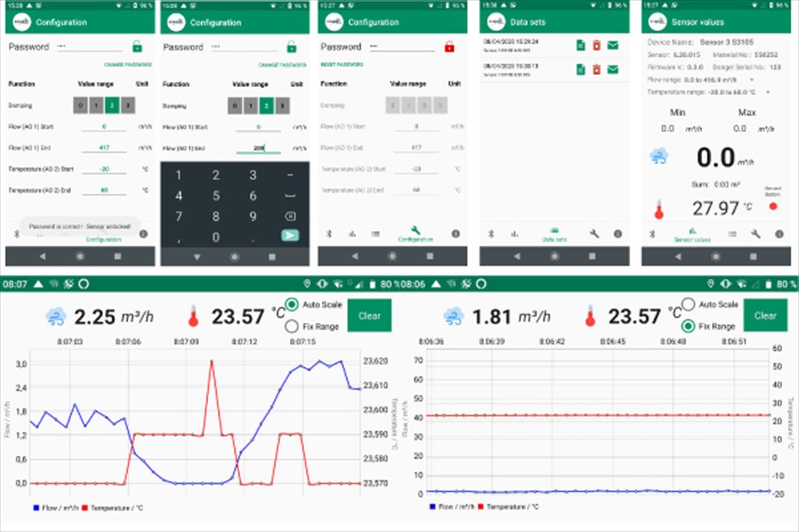Delete the 15:29:24 data set via trash icon
Viewport: 799px width, 532px height.
597,45
